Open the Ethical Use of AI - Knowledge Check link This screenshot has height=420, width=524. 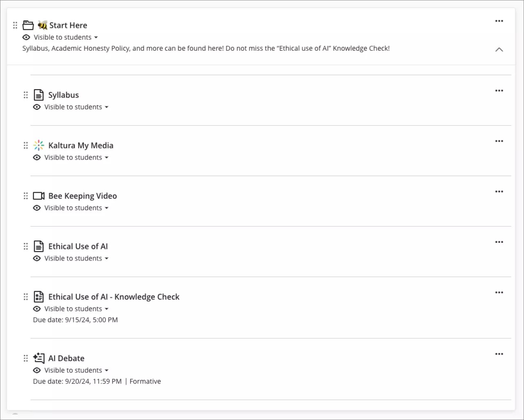click(114, 297)
